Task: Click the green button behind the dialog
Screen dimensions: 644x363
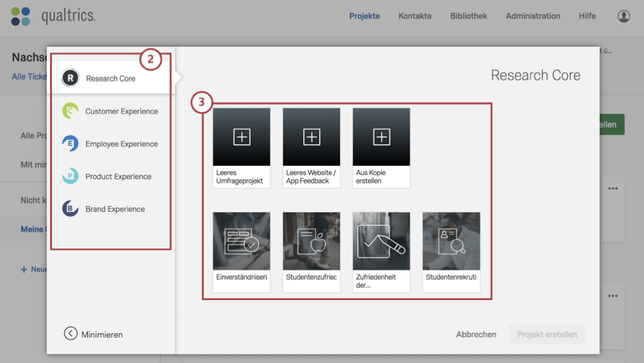Action: 612,125
